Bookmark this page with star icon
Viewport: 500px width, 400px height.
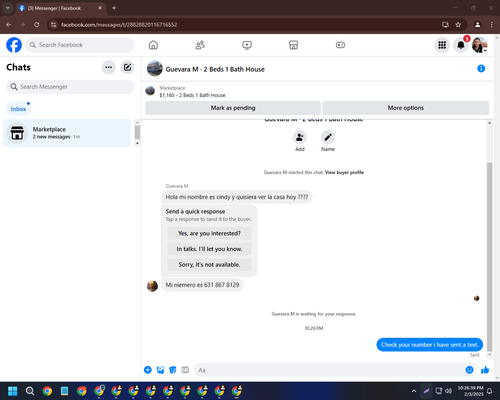pyautogui.click(x=458, y=25)
